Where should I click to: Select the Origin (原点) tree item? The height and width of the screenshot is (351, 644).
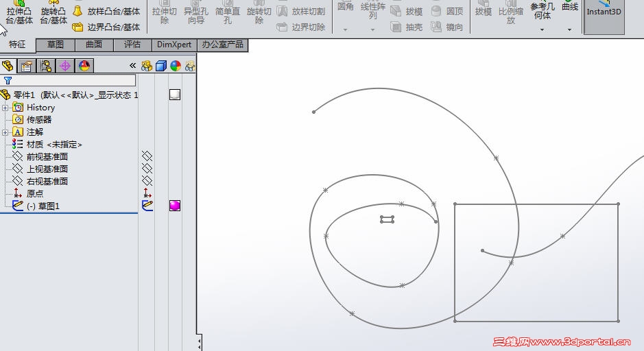(28, 193)
